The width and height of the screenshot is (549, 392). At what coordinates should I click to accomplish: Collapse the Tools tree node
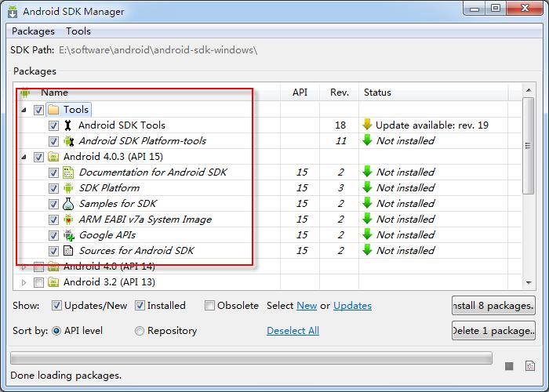[x=24, y=111]
